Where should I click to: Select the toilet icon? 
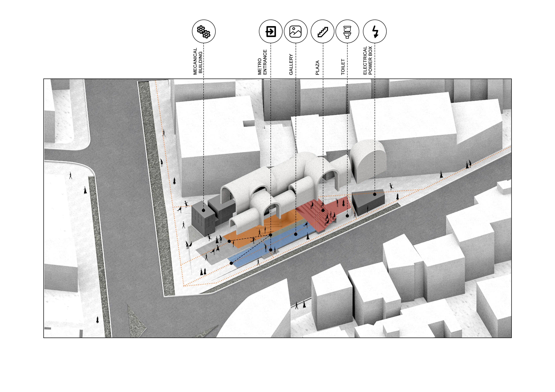click(x=347, y=31)
